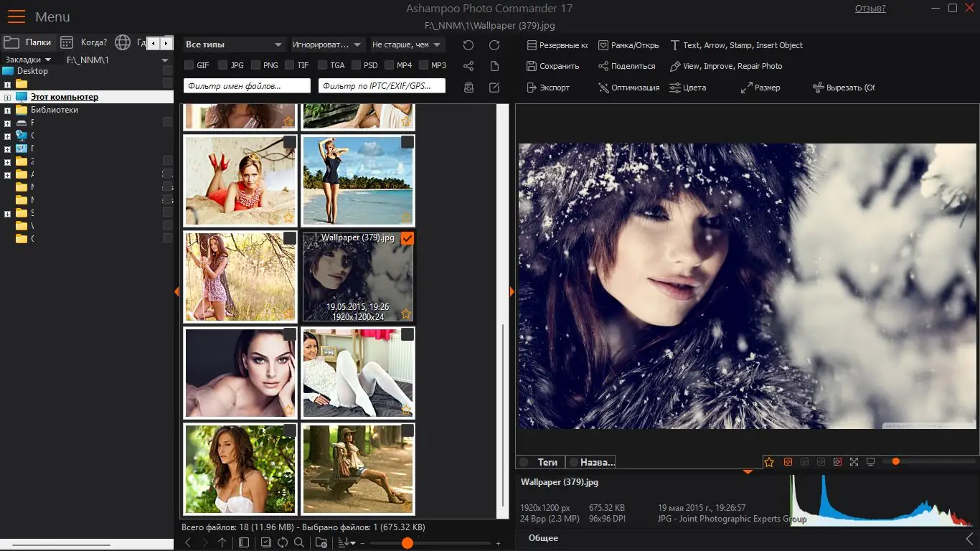Click the Экспорт button

point(550,87)
